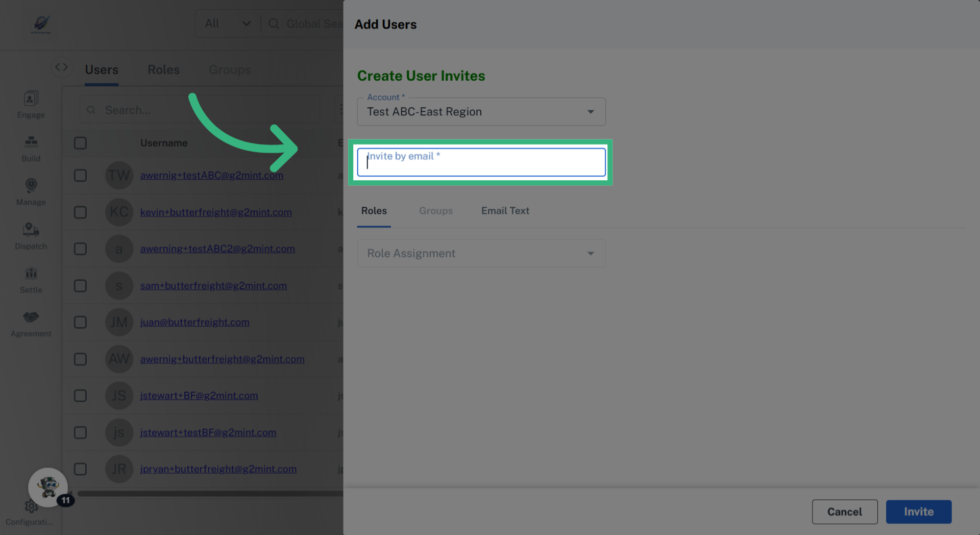Open the jstewart+BF@g2mint.com user link
This screenshot has height=535, width=980.
[x=199, y=396]
